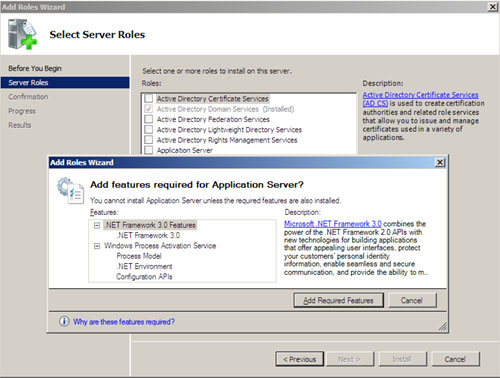This screenshot has height=378, width=500.
Task: Go to the Before You Begin step
Action: (x=35, y=68)
